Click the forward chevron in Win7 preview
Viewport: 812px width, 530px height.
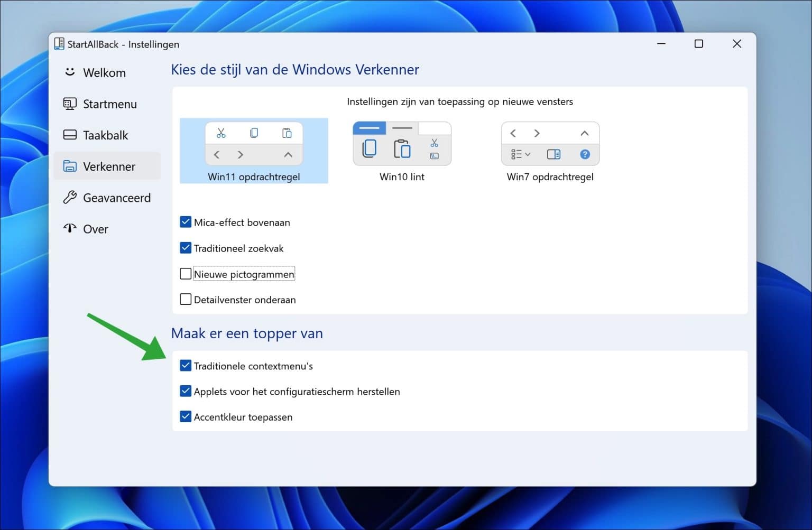pos(537,133)
